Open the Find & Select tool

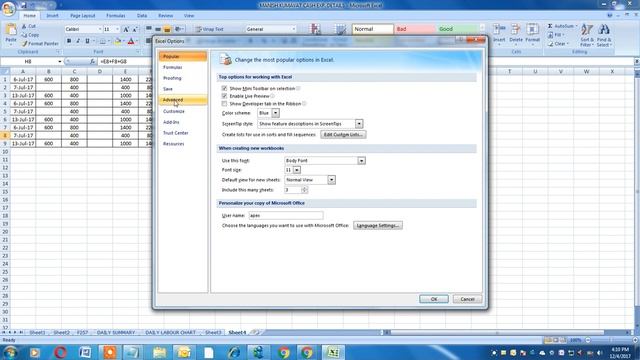pyautogui.click(x=604, y=34)
